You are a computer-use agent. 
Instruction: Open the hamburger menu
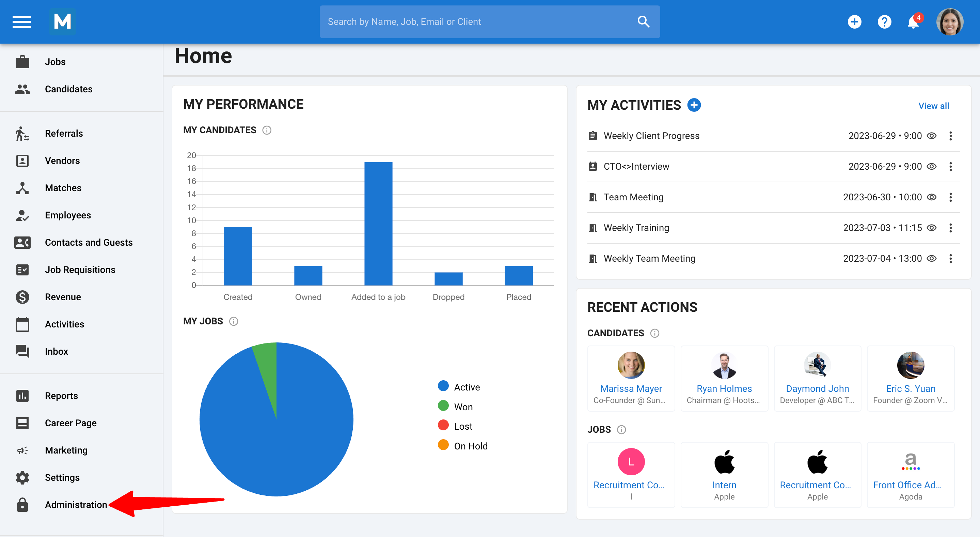(x=22, y=22)
